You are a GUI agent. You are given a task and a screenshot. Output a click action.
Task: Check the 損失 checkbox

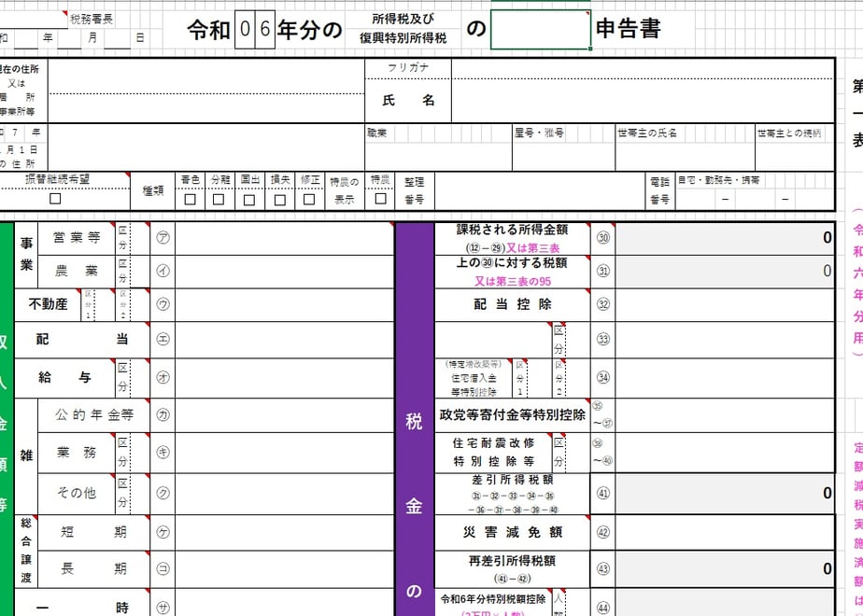[x=280, y=200]
